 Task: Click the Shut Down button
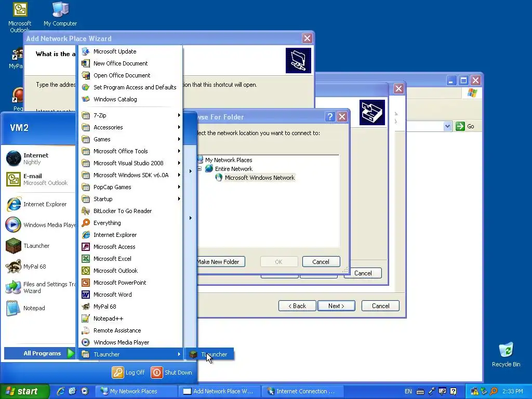click(x=171, y=373)
